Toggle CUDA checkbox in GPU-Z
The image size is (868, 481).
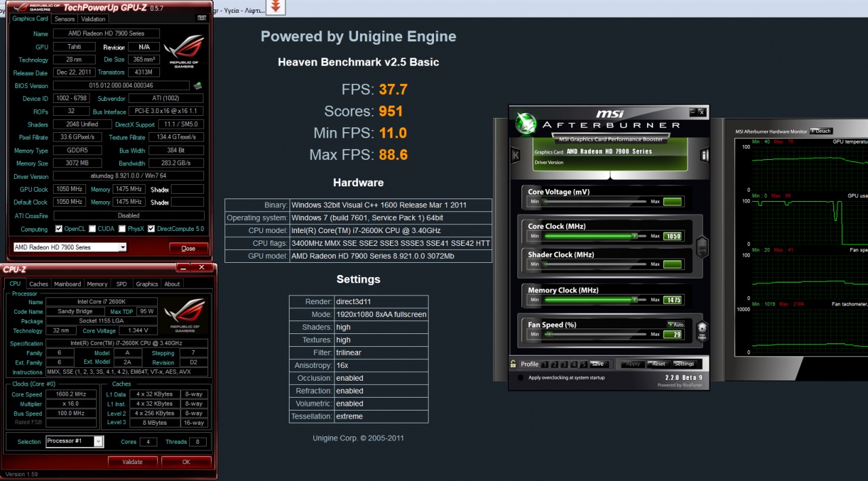92,229
